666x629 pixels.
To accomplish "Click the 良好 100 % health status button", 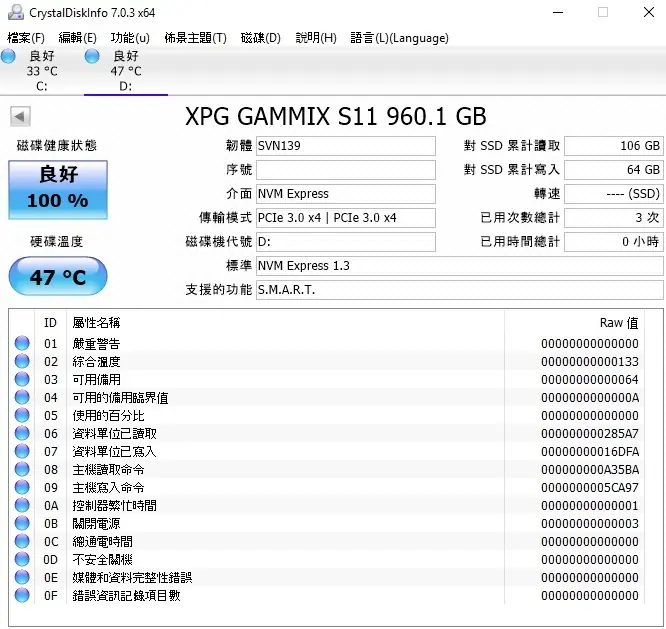I will [58, 189].
